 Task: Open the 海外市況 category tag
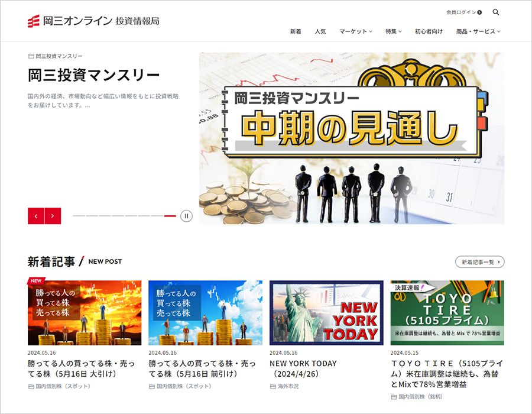pos(284,386)
